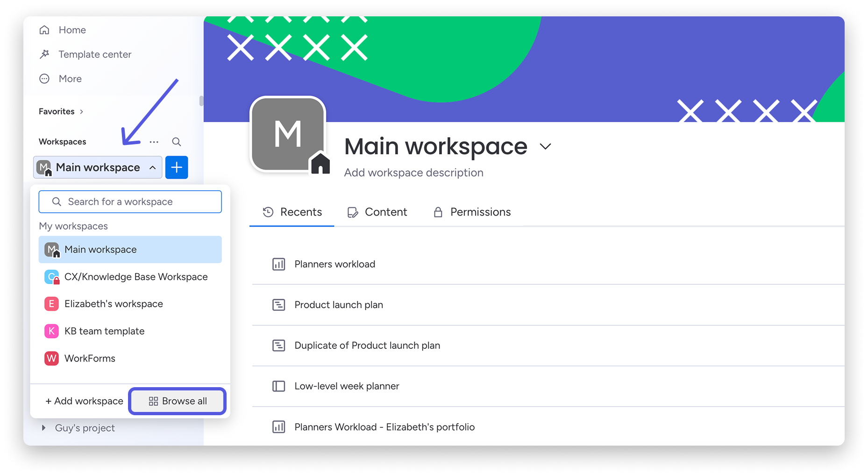The image size is (868, 476).
Task: Click Add workspace description
Action: pyautogui.click(x=413, y=173)
